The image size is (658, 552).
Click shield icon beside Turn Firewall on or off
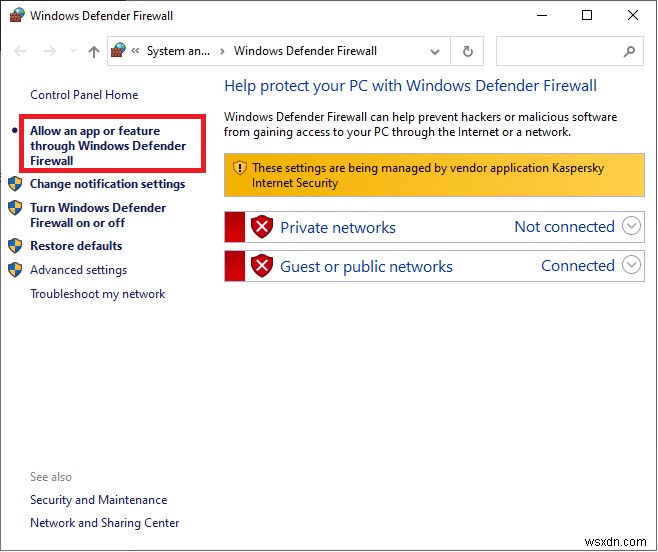pos(15,208)
